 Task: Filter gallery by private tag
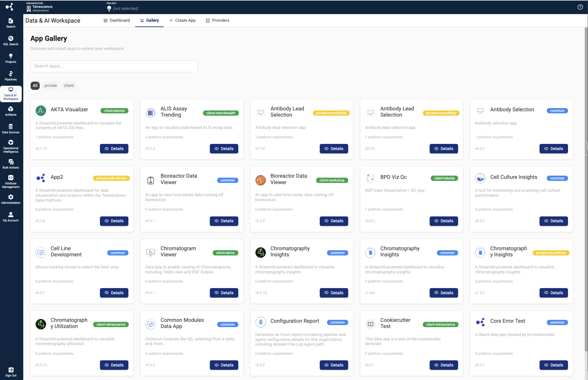[51, 85]
